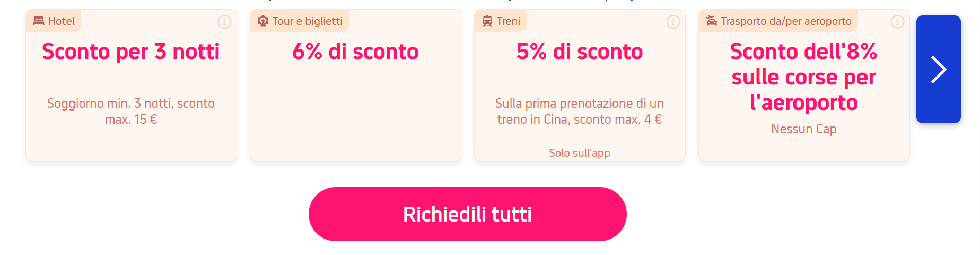Viewport: 980px width, 255px height.
Task: Click the 5% di sconto heading
Action: tap(580, 52)
